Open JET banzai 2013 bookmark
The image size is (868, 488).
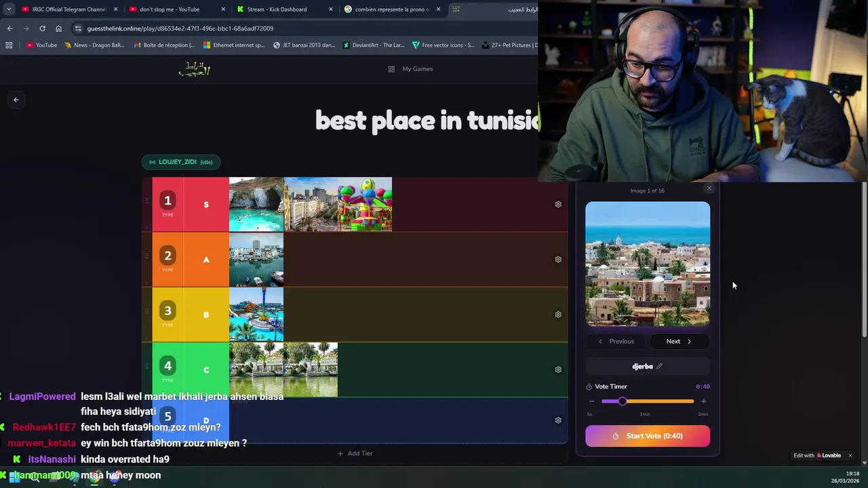[304, 45]
